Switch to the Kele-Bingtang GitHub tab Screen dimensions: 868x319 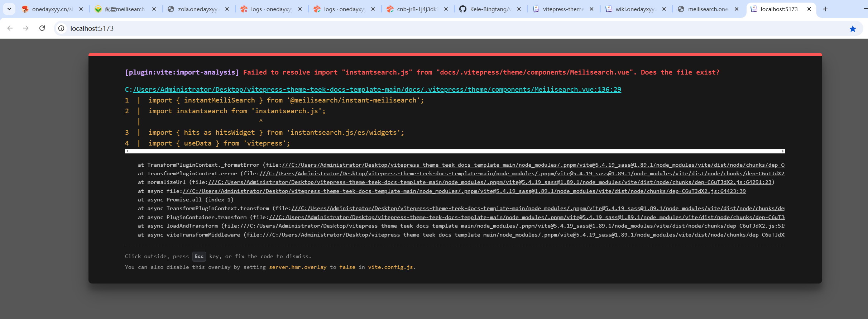(490, 9)
